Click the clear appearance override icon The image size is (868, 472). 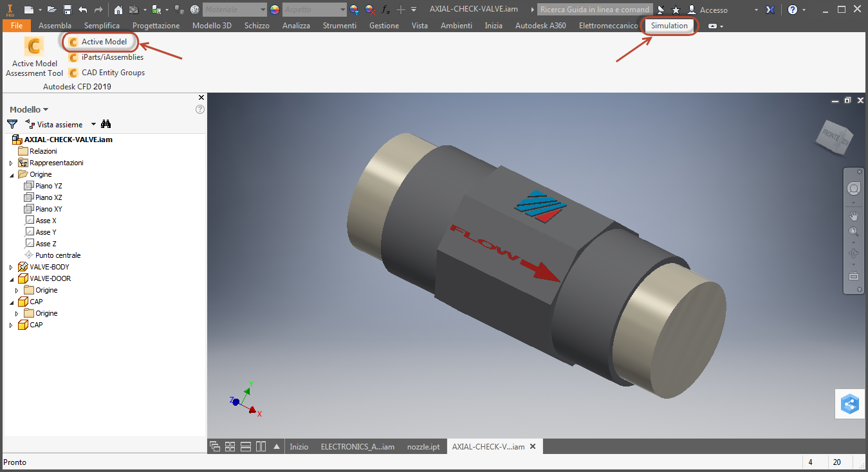pyautogui.click(x=369, y=10)
